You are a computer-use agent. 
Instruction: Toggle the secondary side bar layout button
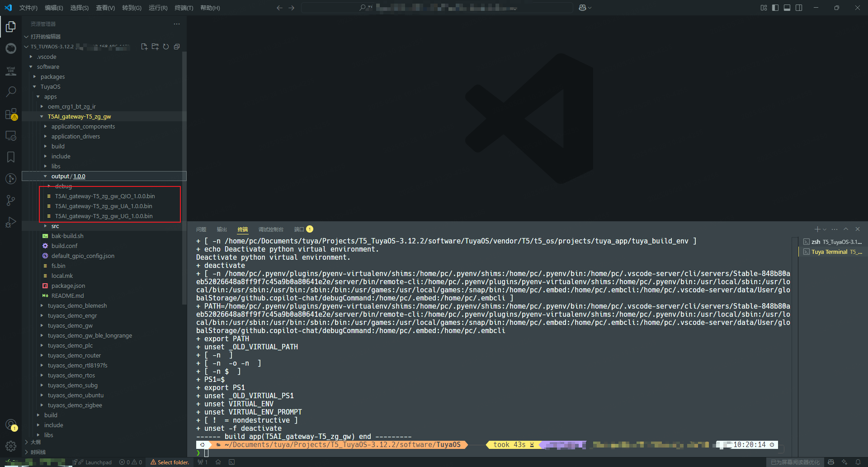pos(799,8)
